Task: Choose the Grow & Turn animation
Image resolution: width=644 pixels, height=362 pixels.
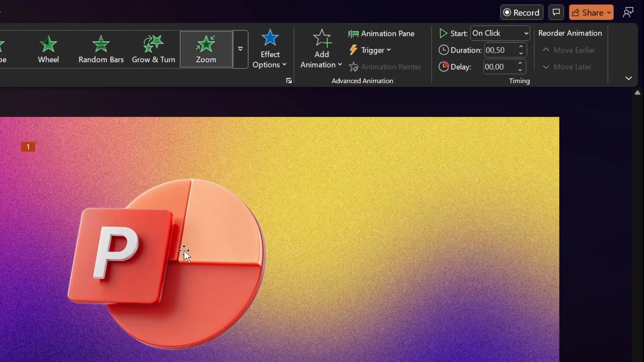Action: point(153,49)
